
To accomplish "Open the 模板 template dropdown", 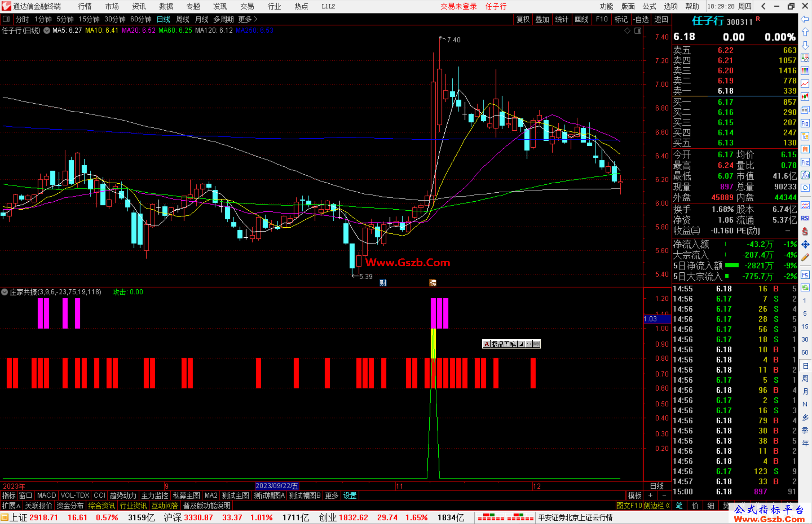I will tap(635, 495).
